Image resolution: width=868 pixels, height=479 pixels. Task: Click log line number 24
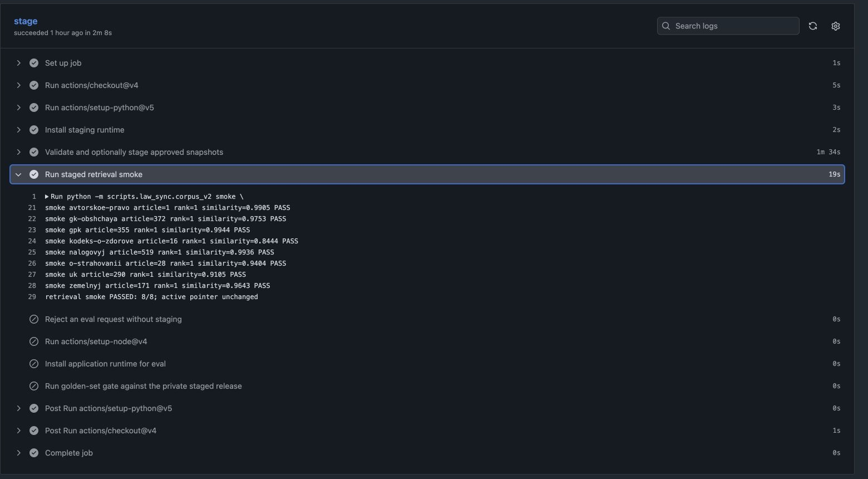[32, 241]
